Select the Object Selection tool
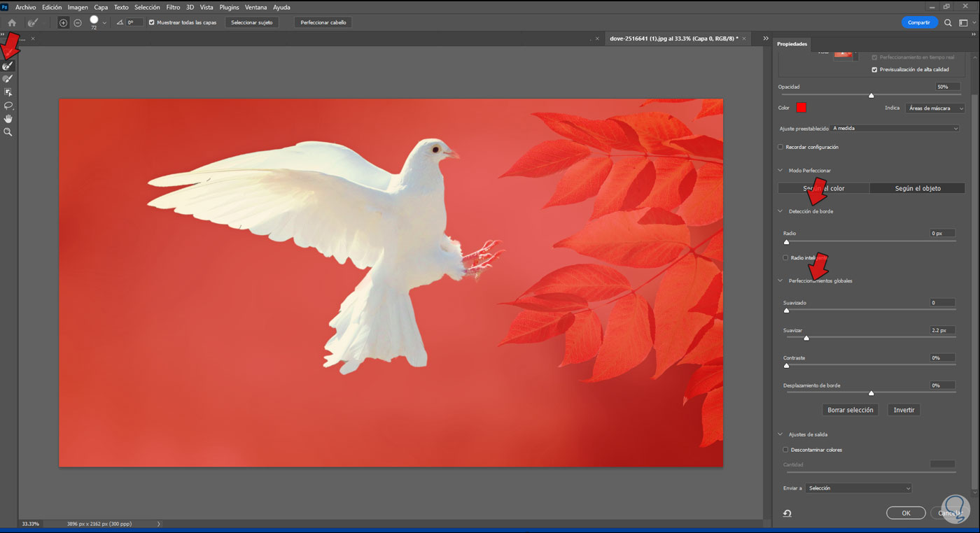 8,92
